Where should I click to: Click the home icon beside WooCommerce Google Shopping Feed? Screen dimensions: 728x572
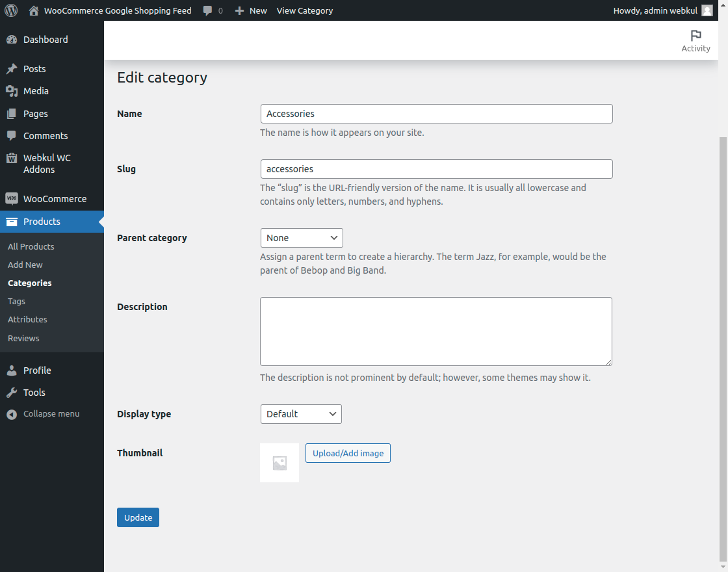coord(32,10)
